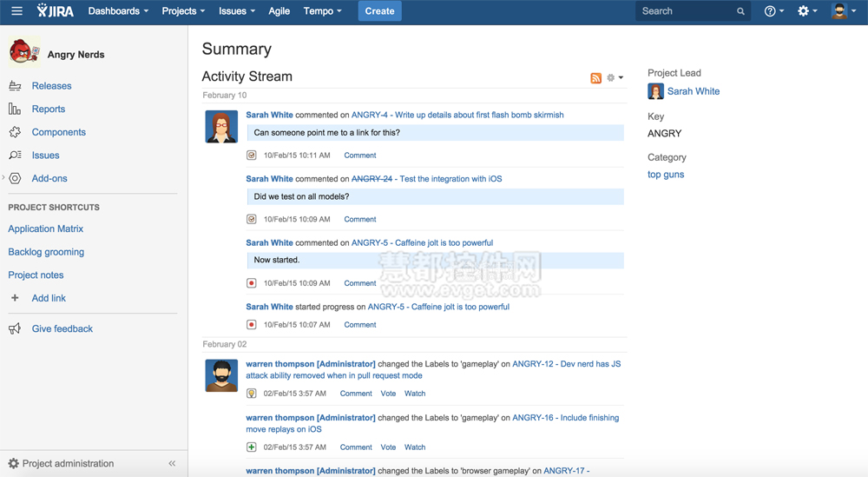868x477 pixels.
Task: Click Sarah White's Project Lead avatar
Action: coord(655,91)
